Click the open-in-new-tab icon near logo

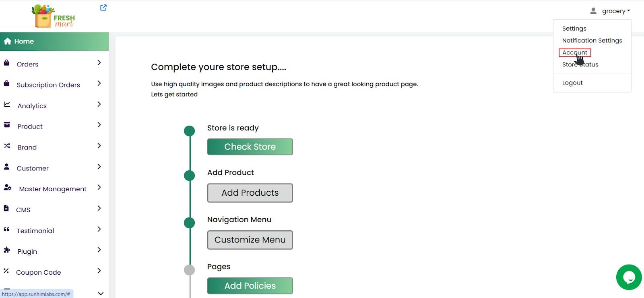[x=103, y=8]
